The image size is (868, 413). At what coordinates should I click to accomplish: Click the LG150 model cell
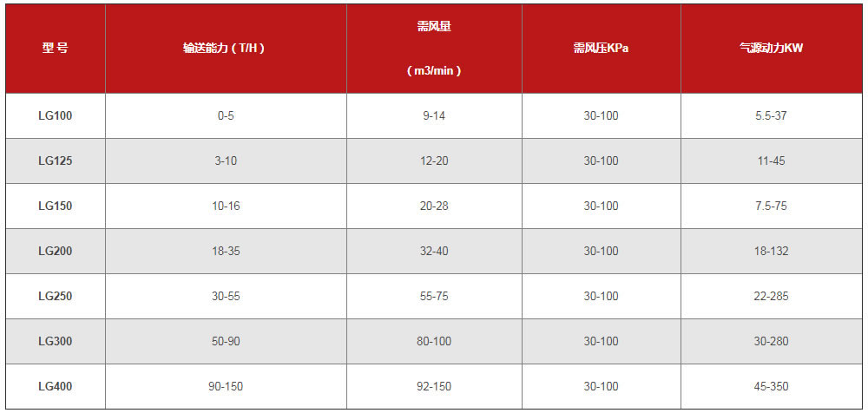55,206
